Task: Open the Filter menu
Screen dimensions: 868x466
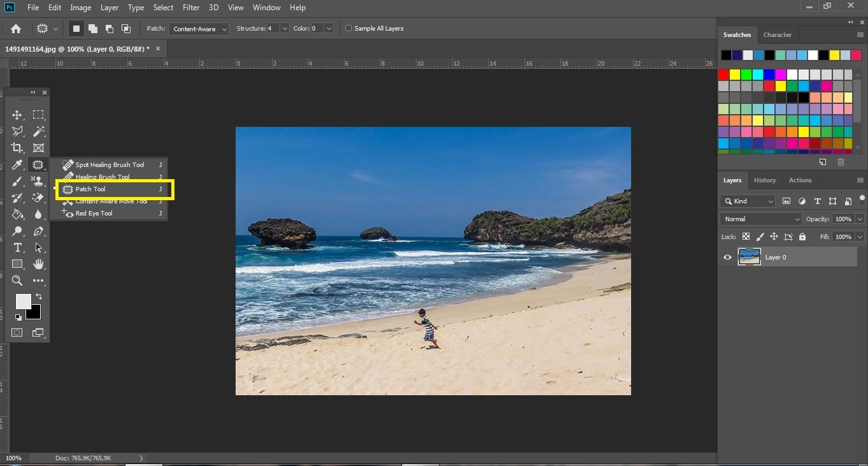Action: 191,8
